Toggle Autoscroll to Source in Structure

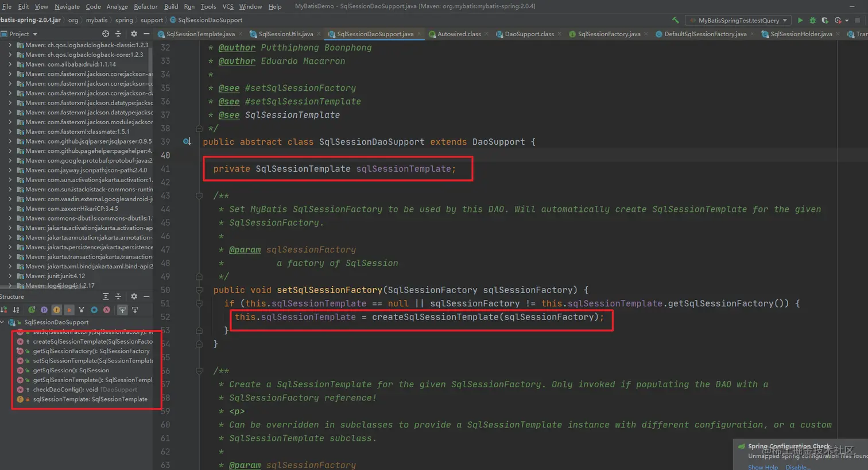[x=122, y=310]
